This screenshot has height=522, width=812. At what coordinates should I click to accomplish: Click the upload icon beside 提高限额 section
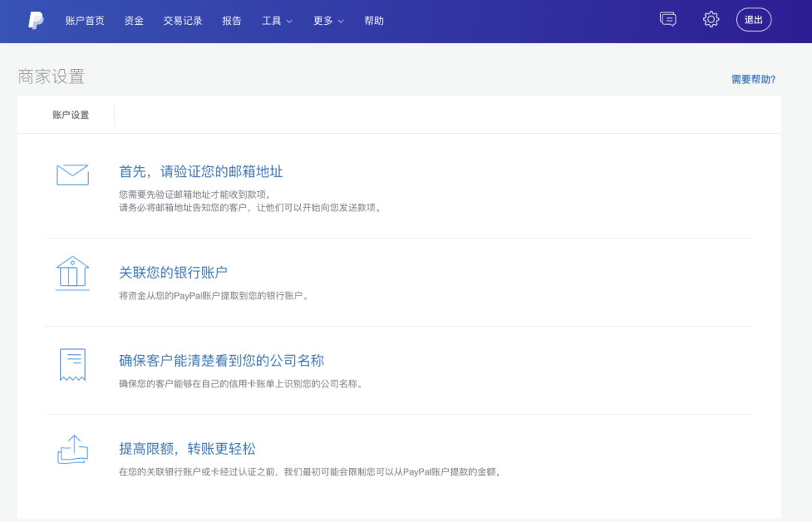tap(72, 451)
